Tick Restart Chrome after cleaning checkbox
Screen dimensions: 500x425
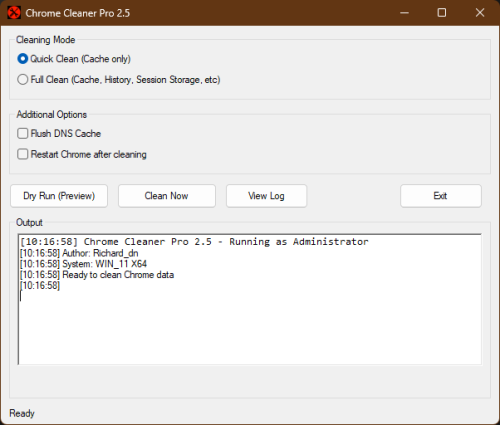coord(23,154)
